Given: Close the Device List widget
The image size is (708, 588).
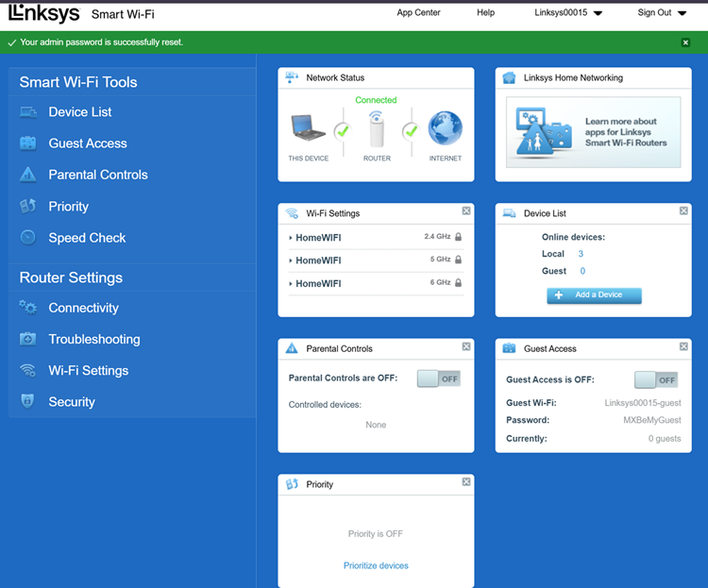Looking at the screenshot, I should point(683,210).
